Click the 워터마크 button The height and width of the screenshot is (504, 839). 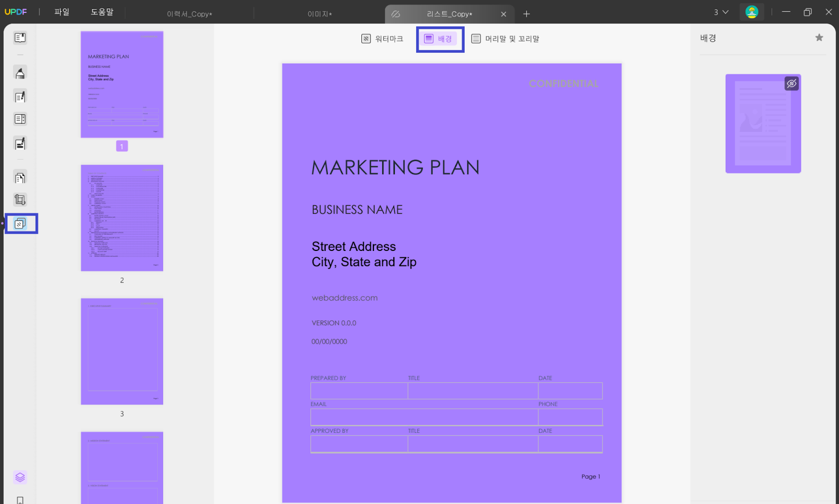tap(382, 39)
